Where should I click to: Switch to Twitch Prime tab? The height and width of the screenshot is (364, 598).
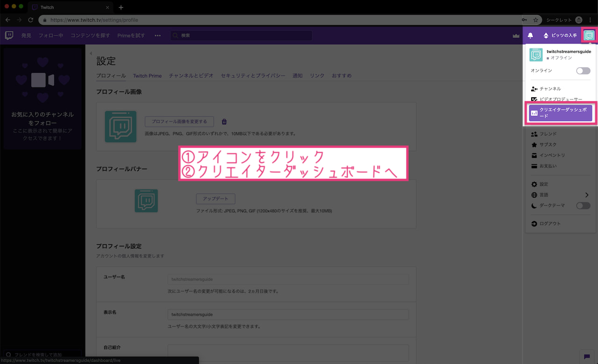coord(147,76)
